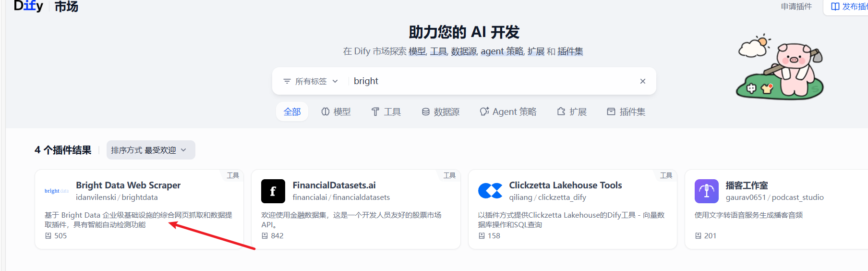
Task: Open the 播客工作室 plugin title
Action: (x=747, y=185)
